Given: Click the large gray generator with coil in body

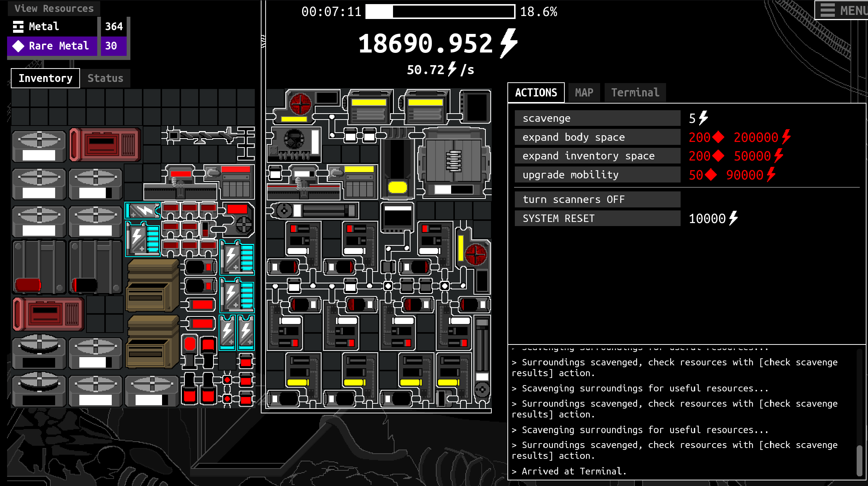Looking at the screenshot, I should (453, 162).
